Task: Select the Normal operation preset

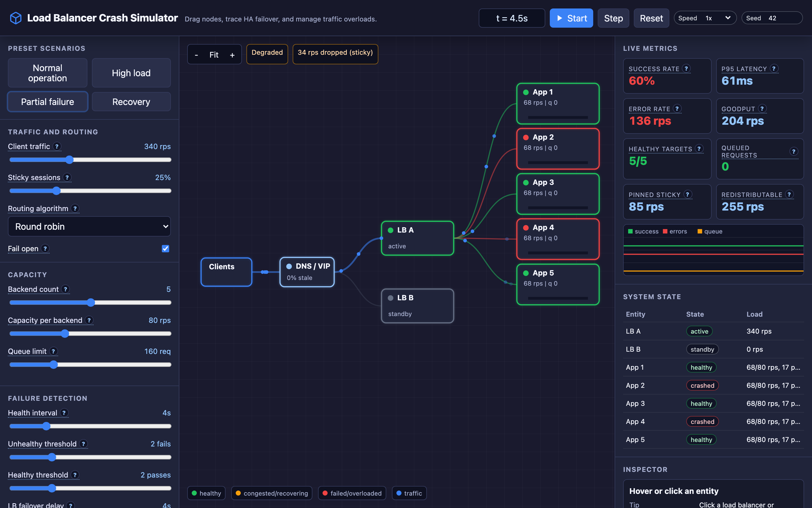Action: [x=48, y=73]
